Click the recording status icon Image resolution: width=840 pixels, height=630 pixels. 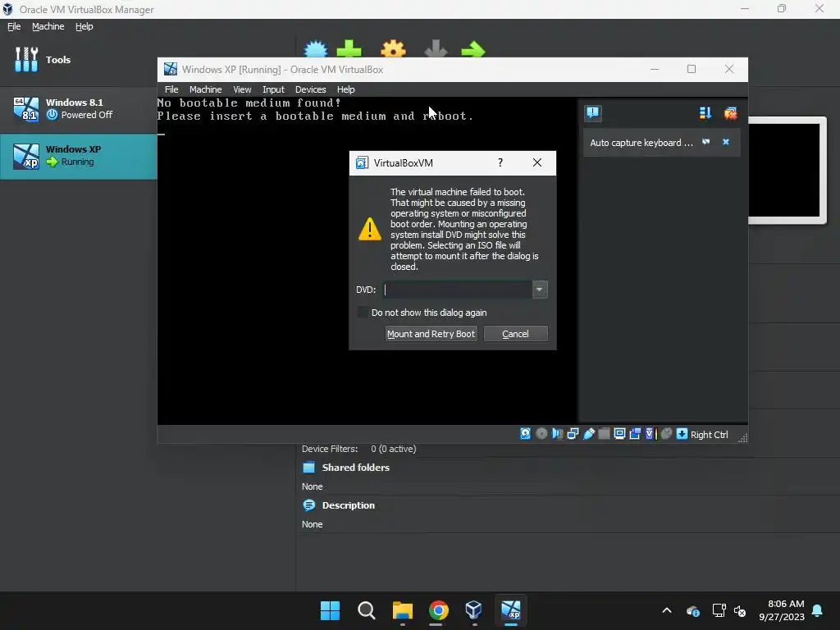[636, 434]
